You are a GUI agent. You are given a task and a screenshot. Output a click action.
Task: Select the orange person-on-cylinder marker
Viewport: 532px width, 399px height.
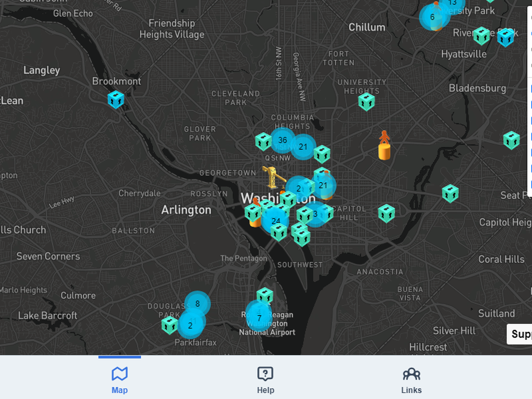click(384, 145)
